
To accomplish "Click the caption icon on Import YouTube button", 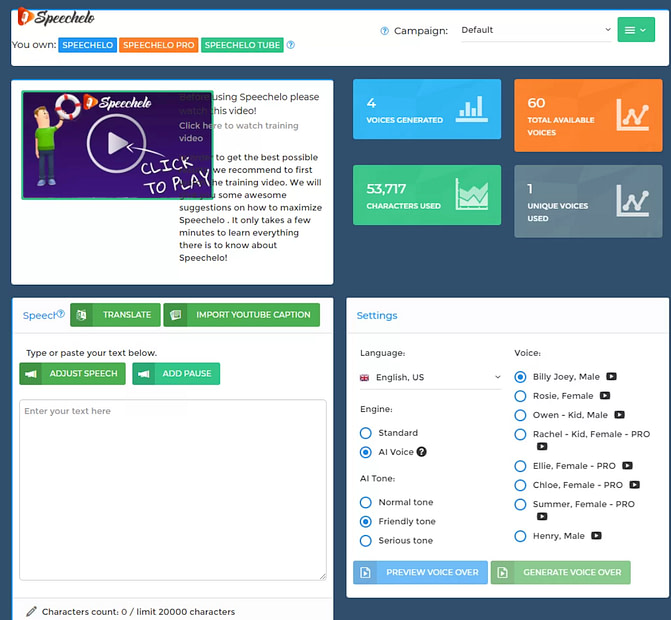I will (175, 315).
